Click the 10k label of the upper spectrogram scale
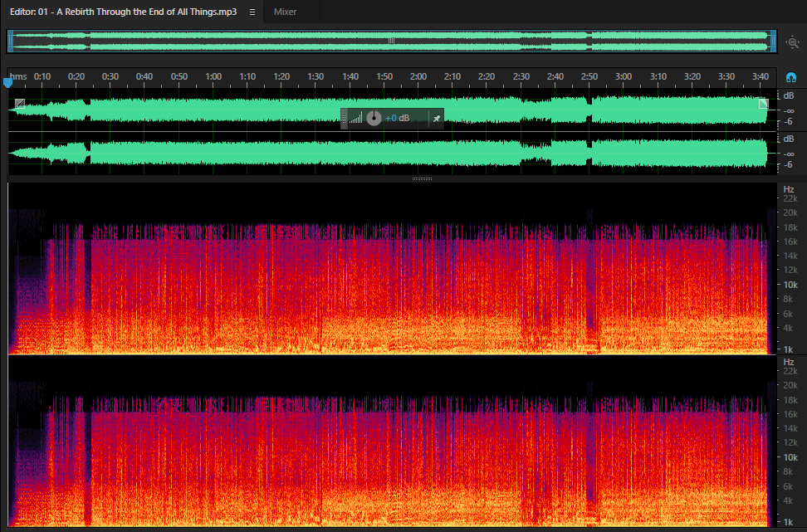The image size is (807, 532). click(790, 285)
